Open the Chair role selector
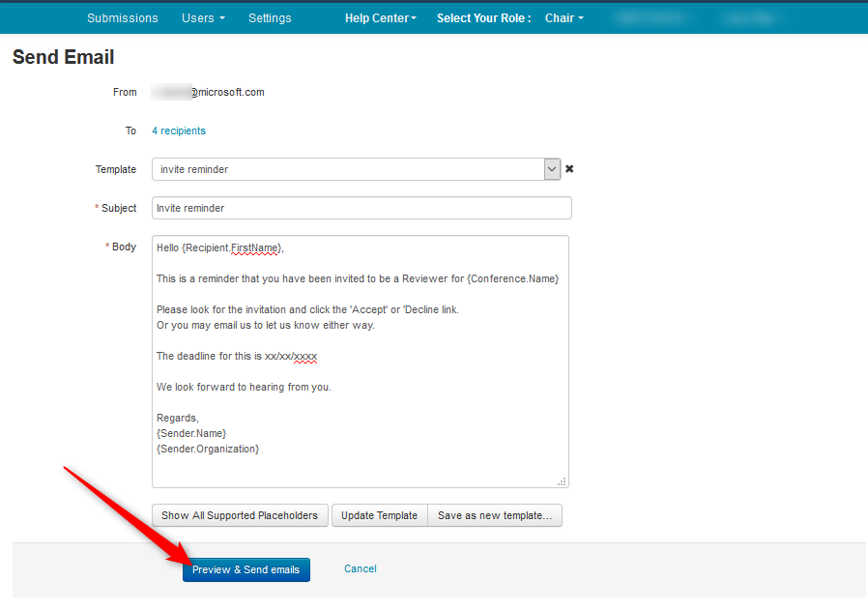This screenshot has height=611, width=868. click(564, 18)
